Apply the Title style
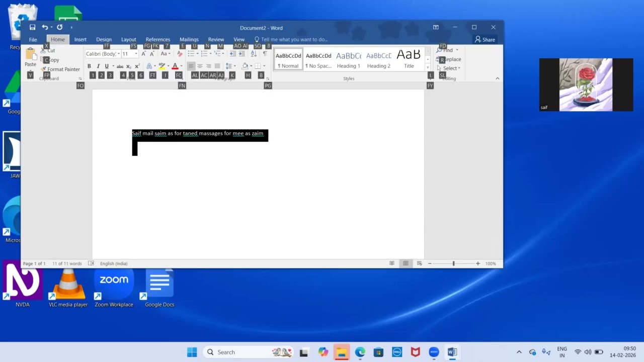644x362 pixels. (x=409, y=59)
